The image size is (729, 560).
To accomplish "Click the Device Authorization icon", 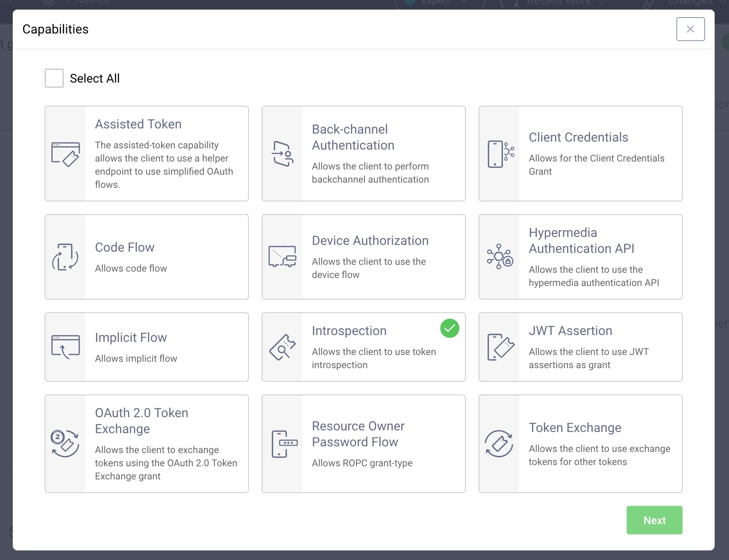I will pyautogui.click(x=283, y=257).
